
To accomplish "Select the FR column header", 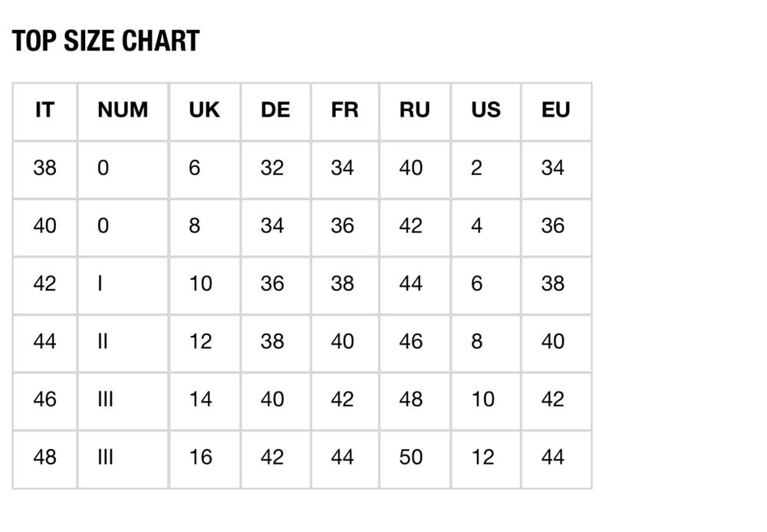I will [x=345, y=112].
